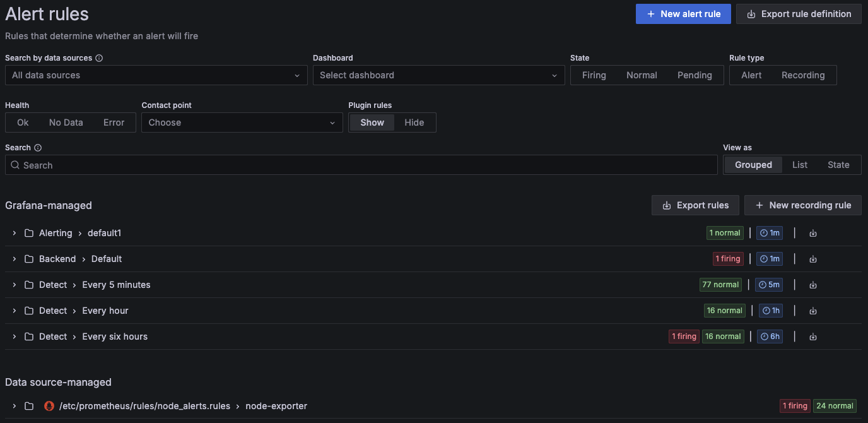The height and width of the screenshot is (423, 868).
Task: Open the All data sources dropdown
Action: [155, 74]
